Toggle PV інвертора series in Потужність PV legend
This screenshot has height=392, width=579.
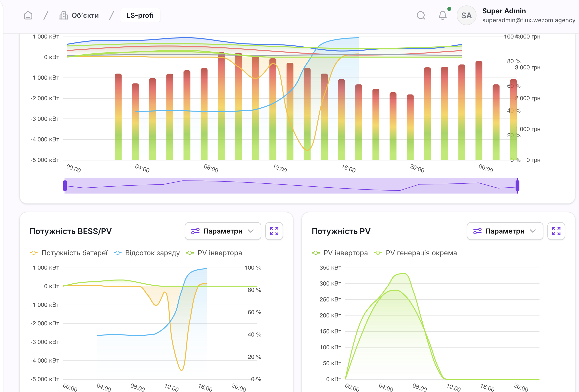pos(340,253)
